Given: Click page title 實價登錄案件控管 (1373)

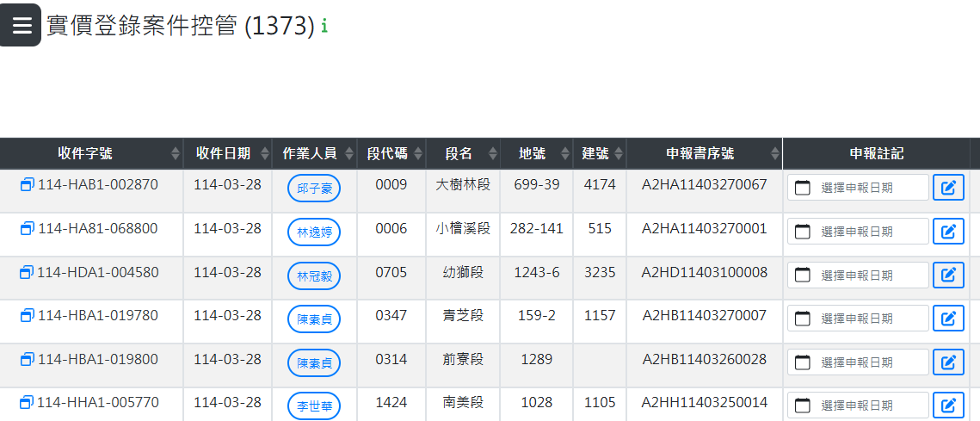Looking at the screenshot, I should (x=181, y=26).
